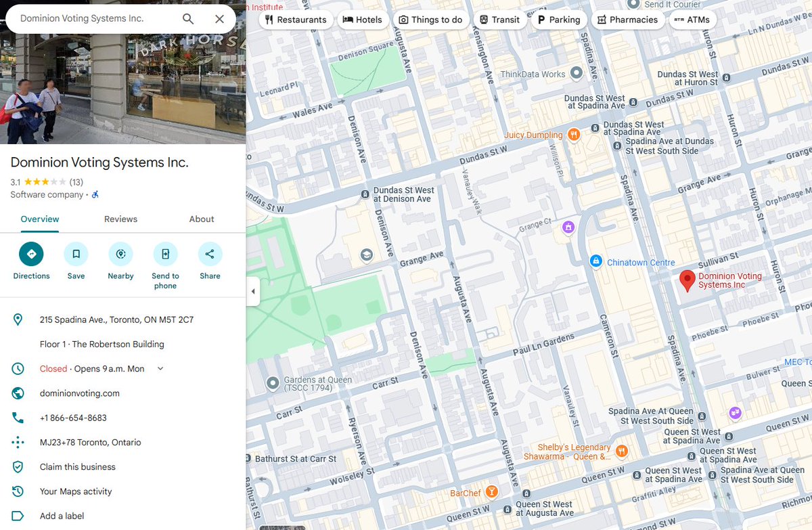Select the Pharmacies chip
The width and height of the screenshot is (812, 530).
click(627, 20)
